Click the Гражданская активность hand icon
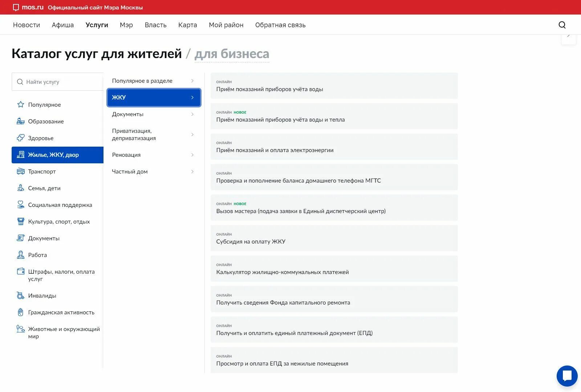Image resolution: width=581 pixels, height=392 pixels. click(21, 312)
